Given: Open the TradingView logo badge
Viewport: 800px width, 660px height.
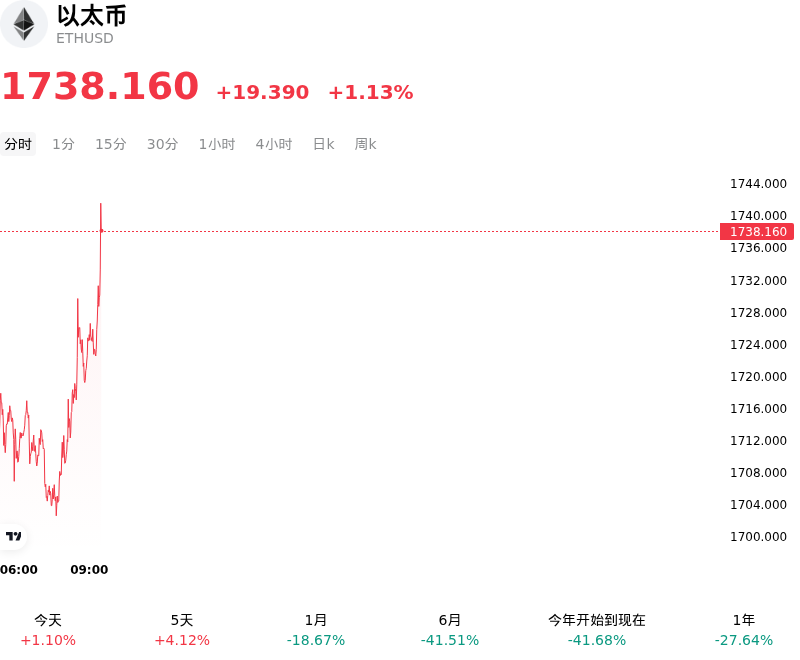Looking at the screenshot, I should coord(13,536).
